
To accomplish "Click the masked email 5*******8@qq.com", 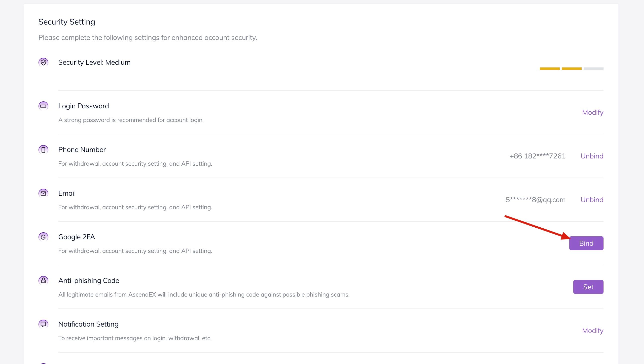I will pyautogui.click(x=535, y=200).
